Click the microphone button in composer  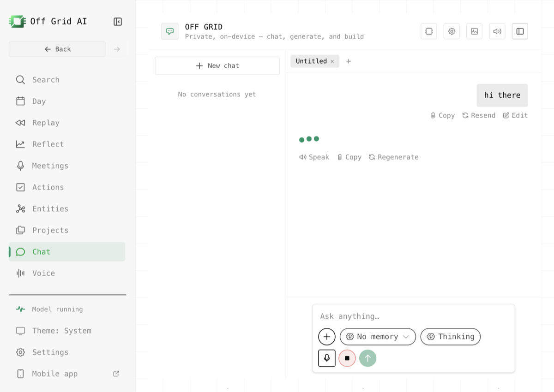327,358
